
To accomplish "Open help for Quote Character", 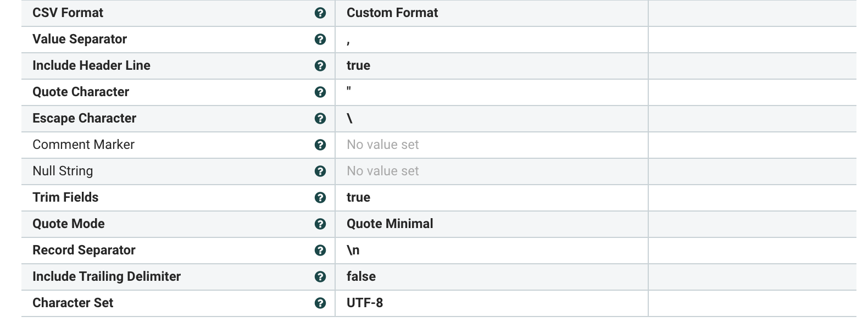I will (320, 92).
